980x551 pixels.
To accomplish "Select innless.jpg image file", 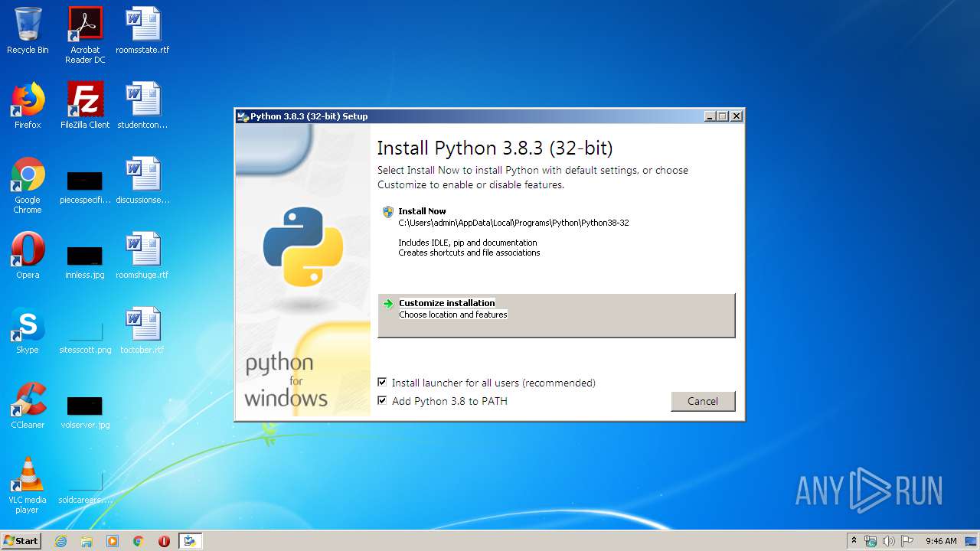I will (x=85, y=261).
